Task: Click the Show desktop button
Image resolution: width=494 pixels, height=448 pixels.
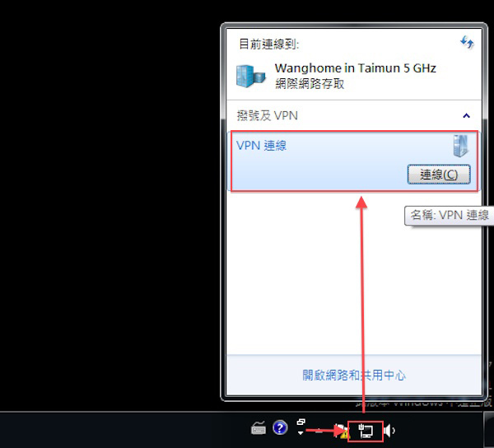Action: point(488,431)
